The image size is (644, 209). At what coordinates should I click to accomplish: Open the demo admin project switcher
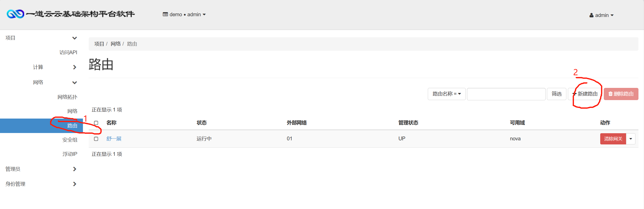(184, 14)
